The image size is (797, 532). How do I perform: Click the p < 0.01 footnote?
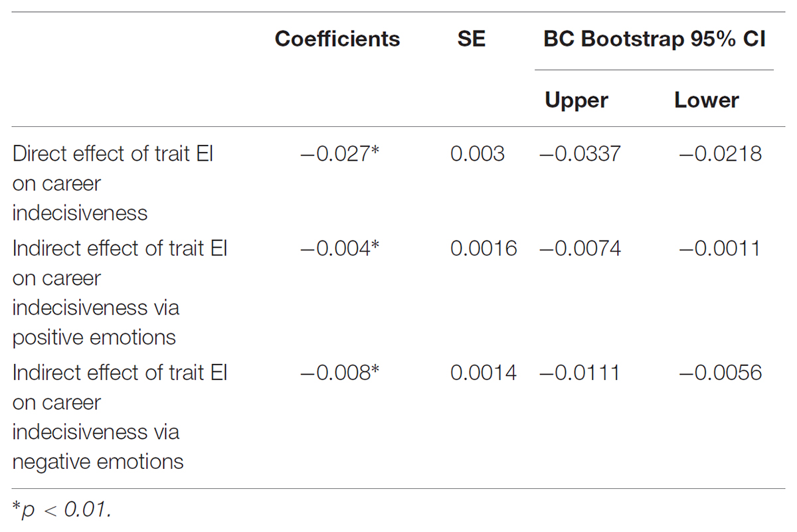pos(60,510)
